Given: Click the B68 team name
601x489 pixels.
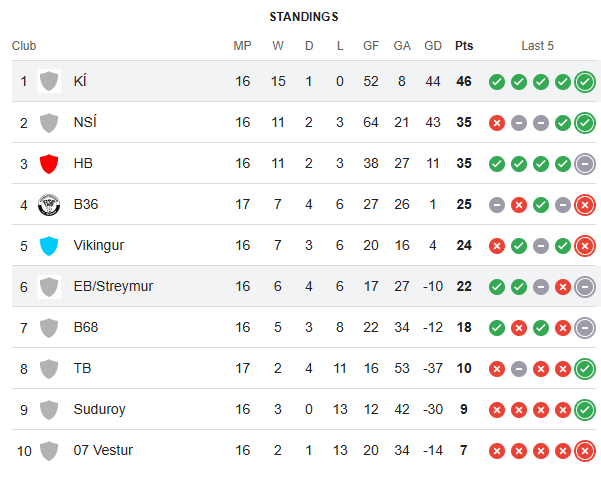Looking at the screenshot, I should click(86, 327).
